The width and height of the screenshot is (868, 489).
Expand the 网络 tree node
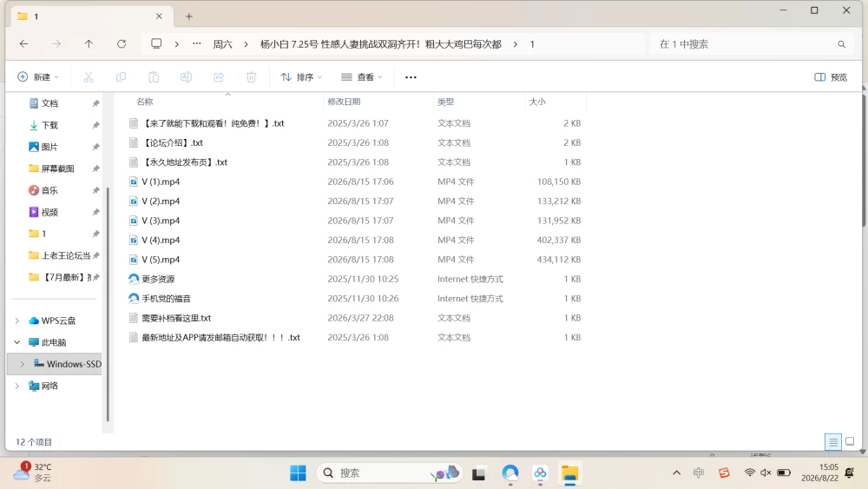[17, 386]
